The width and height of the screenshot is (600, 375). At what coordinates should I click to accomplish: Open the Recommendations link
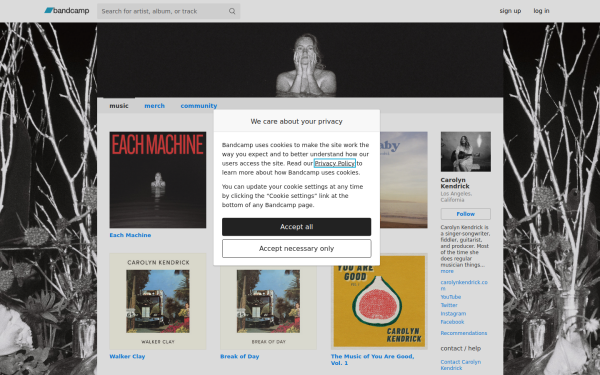tap(464, 333)
